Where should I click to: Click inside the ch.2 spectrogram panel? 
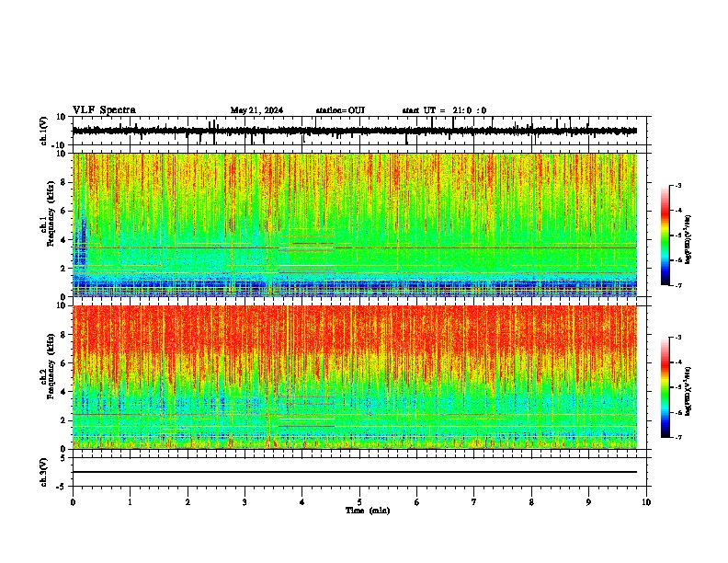tap(355, 377)
